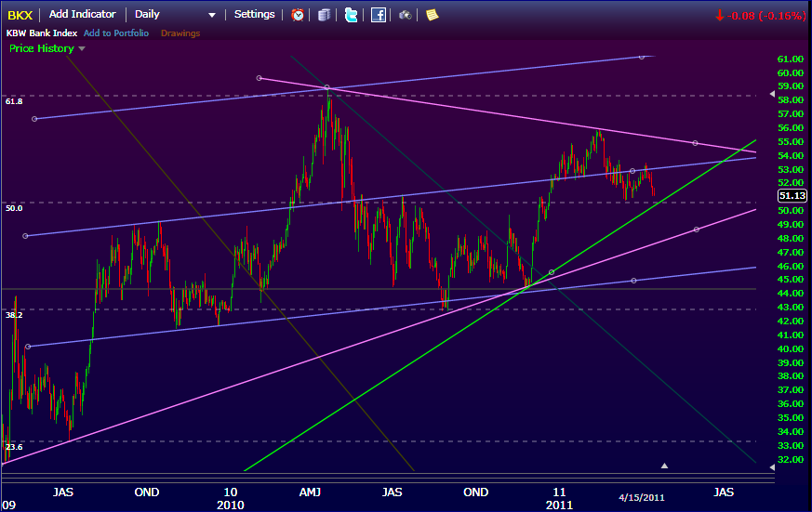The image size is (812, 512).
Task: Click the 45.00 price scale label
Action: 791,280
